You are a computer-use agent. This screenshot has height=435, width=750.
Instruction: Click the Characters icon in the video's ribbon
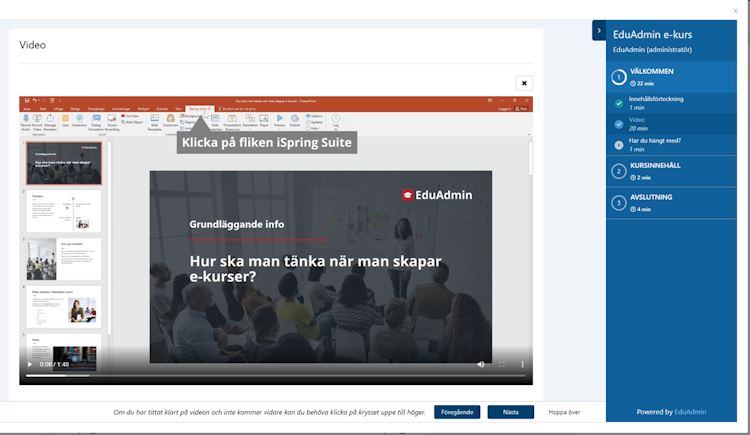tap(170, 121)
